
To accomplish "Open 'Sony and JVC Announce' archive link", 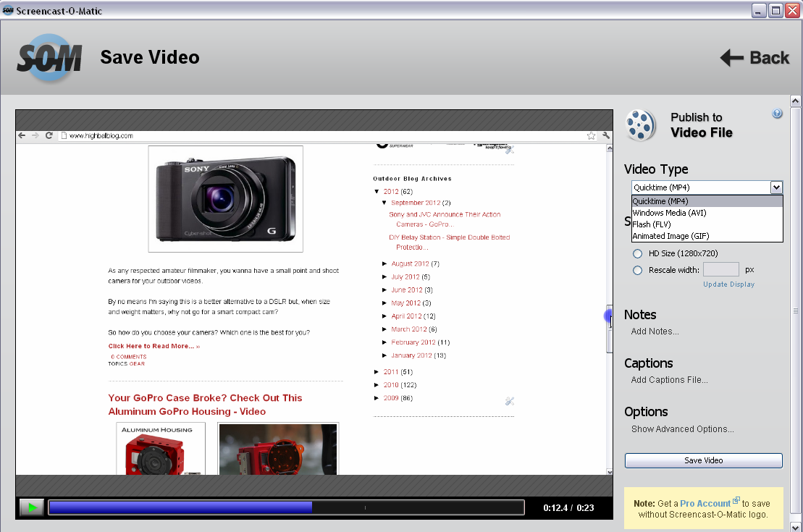I will 445,219.
